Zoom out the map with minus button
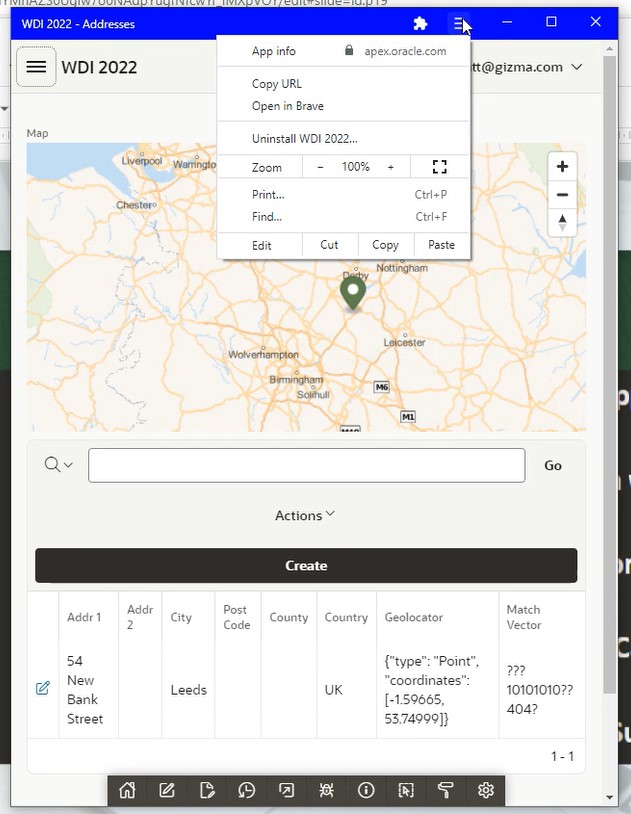The width and height of the screenshot is (631, 814). [562, 195]
